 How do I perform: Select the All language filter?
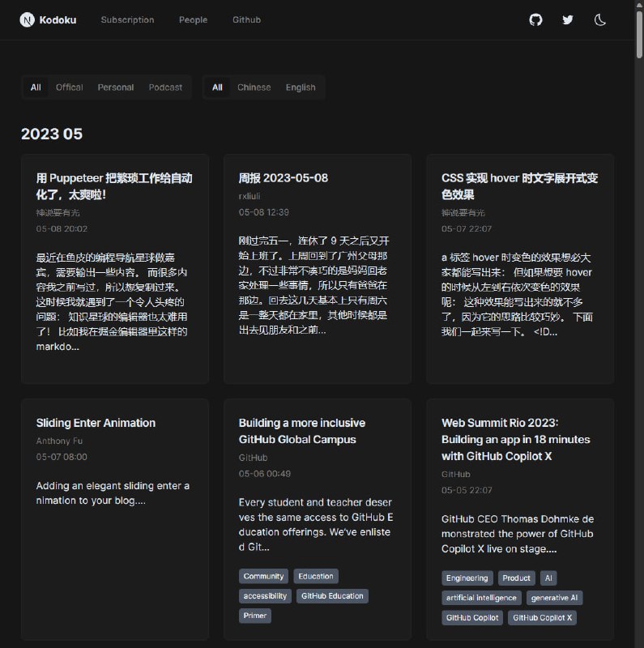pyautogui.click(x=217, y=87)
